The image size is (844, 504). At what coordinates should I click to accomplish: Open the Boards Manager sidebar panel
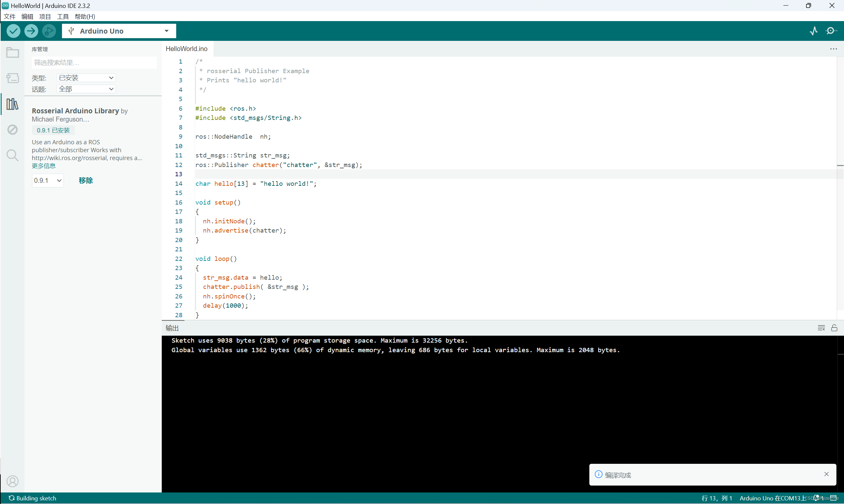pyautogui.click(x=12, y=78)
